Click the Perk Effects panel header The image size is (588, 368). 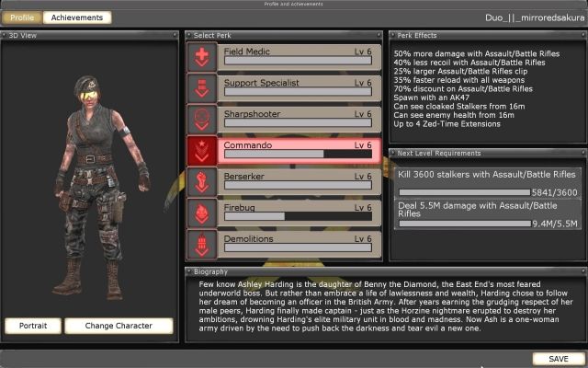tap(488, 35)
